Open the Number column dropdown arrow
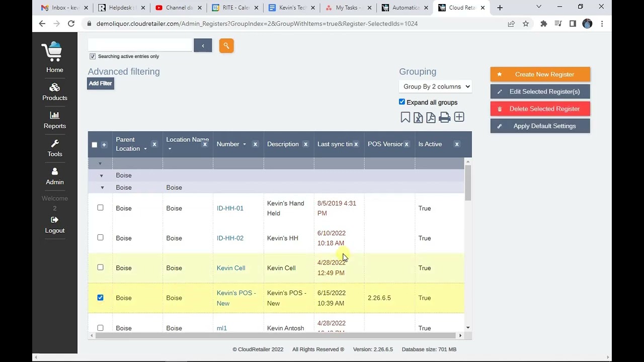Viewport: 644px width, 362px height. coord(245,144)
